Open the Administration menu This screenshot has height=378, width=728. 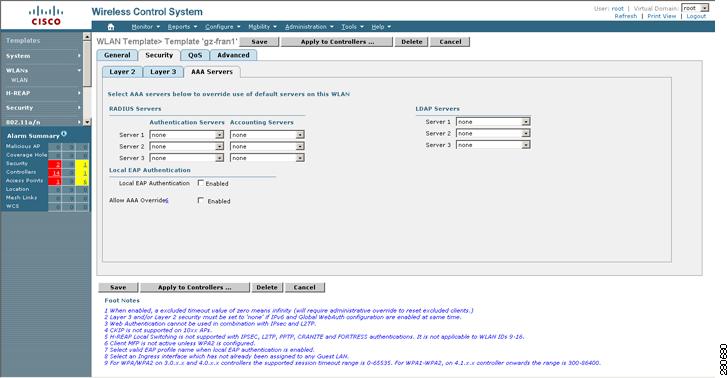click(309, 27)
